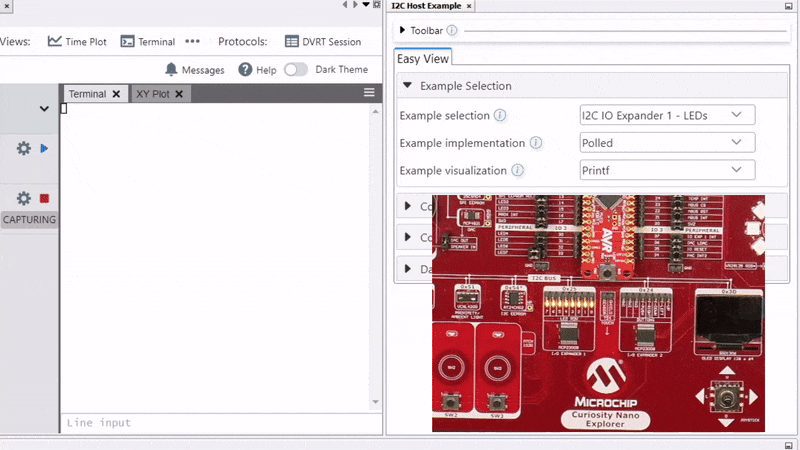Open the gear settings beside the stop icon

24,198
